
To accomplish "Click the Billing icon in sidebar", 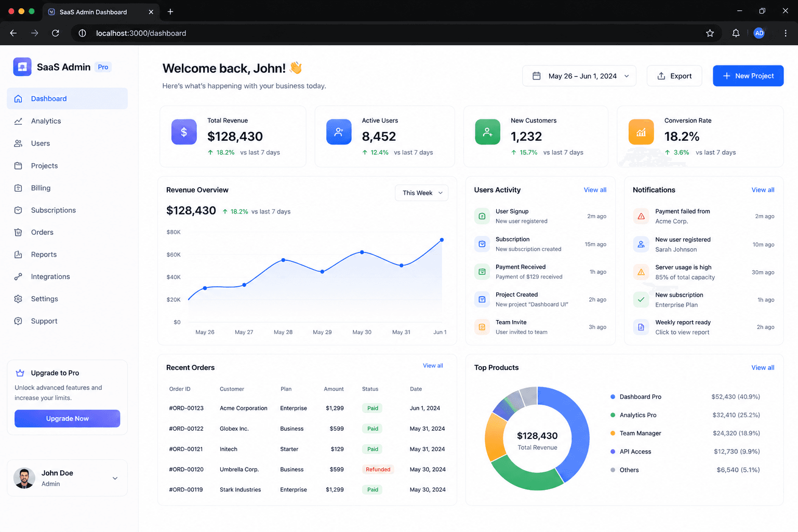I will coord(18,188).
